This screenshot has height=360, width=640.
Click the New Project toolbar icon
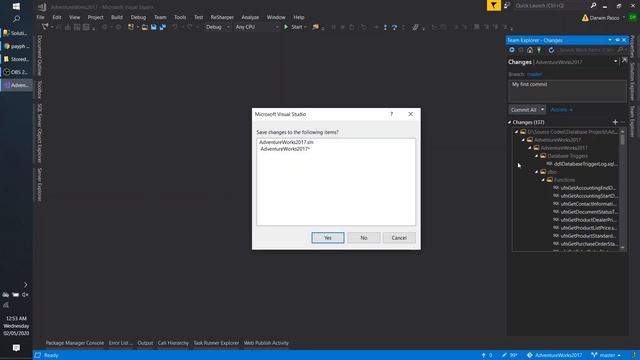pos(131,27)
